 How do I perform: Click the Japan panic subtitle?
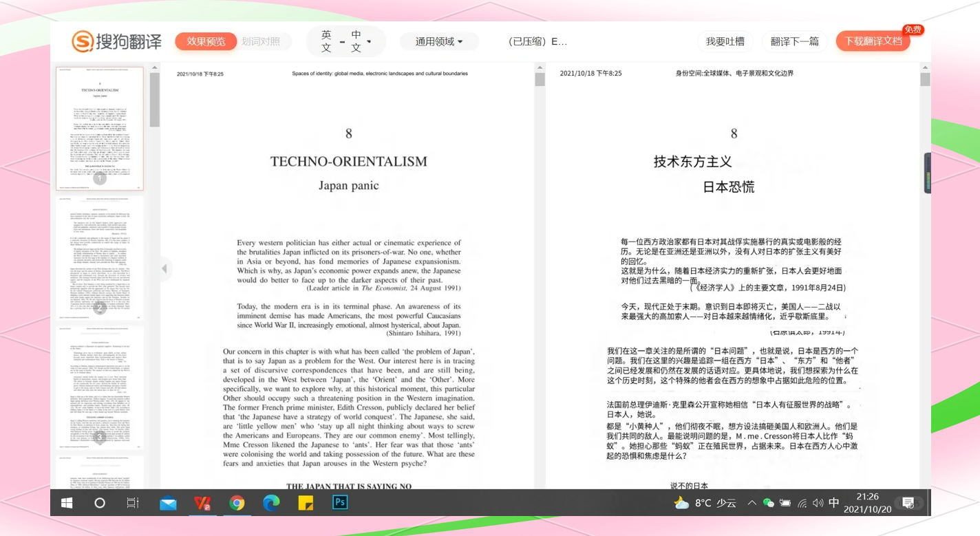[348, 186]
